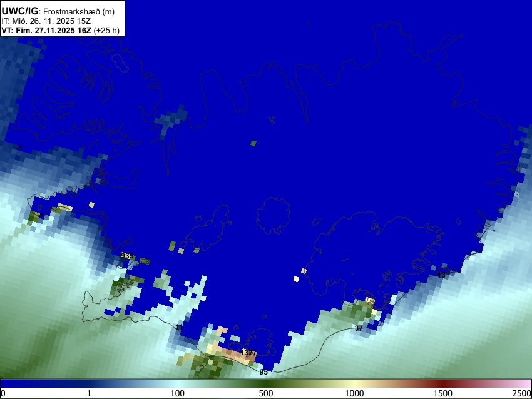This screenshot has height=399, width=532.
Task: Click the map value label '11'
Action: click(x=179, y=327)
